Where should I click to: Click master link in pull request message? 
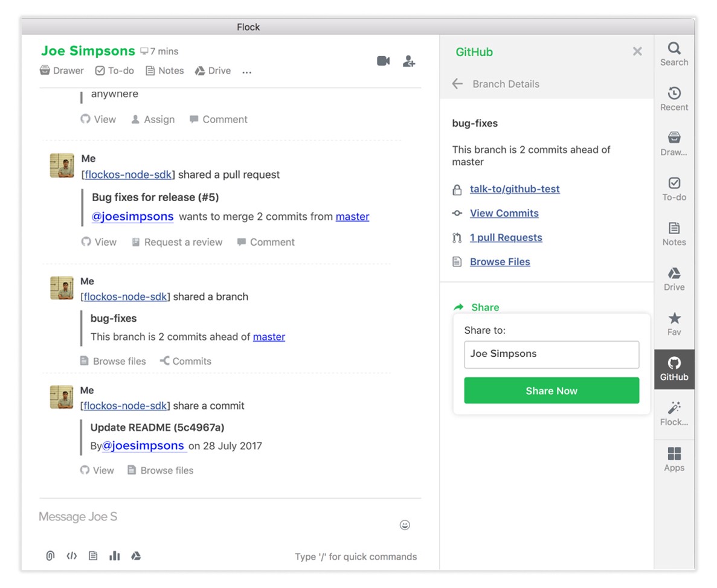point(353,217)
